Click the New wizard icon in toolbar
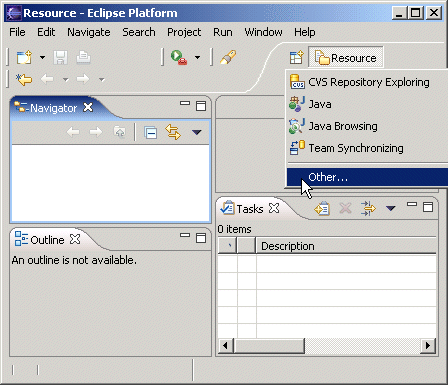Screen dimensions: 448x385 pyautogui.click(x=24, y=58)
